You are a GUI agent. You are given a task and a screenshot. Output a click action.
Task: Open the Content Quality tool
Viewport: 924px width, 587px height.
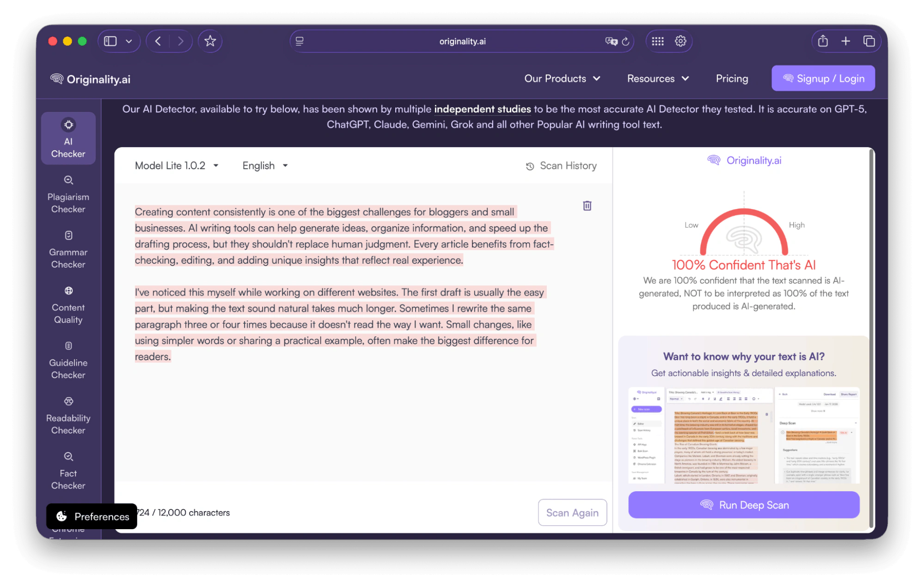[68, 305]
